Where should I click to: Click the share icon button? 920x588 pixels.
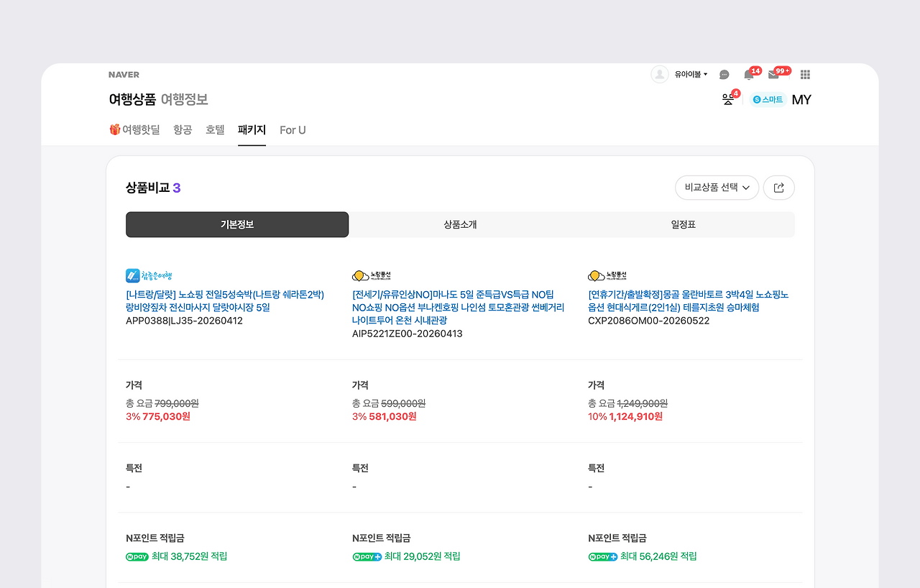[778, 188]
